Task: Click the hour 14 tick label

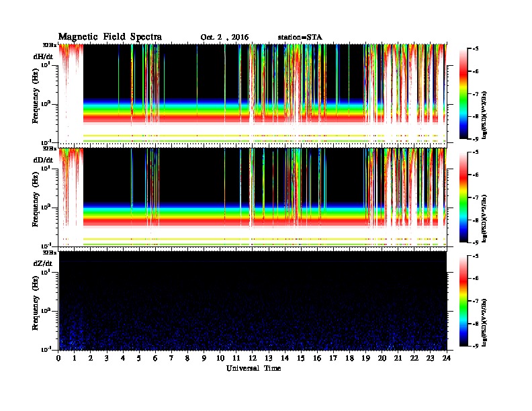Action: [285, 359]
